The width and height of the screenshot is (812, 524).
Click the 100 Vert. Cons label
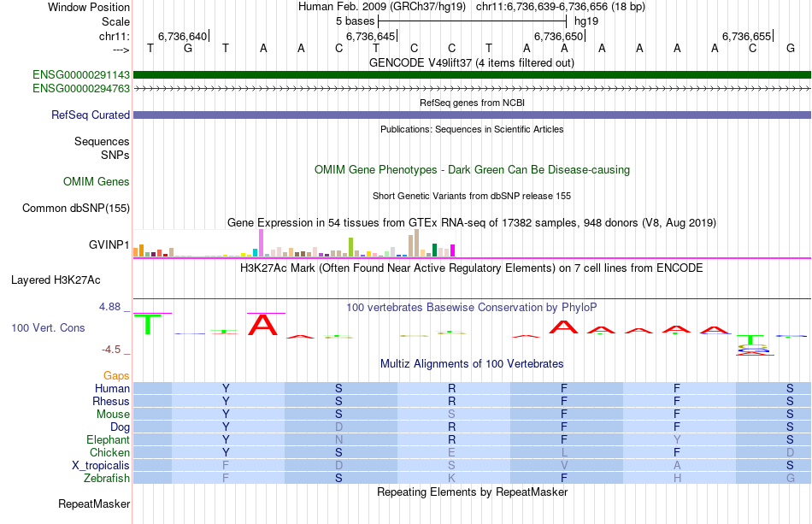click(48, 327)
